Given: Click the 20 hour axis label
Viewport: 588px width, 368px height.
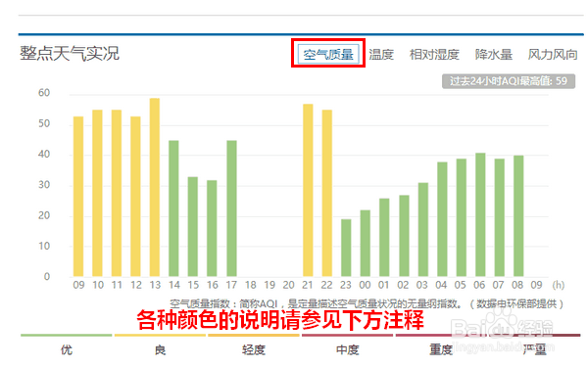Looking at the screenshot, I should [x=288, y=285].
